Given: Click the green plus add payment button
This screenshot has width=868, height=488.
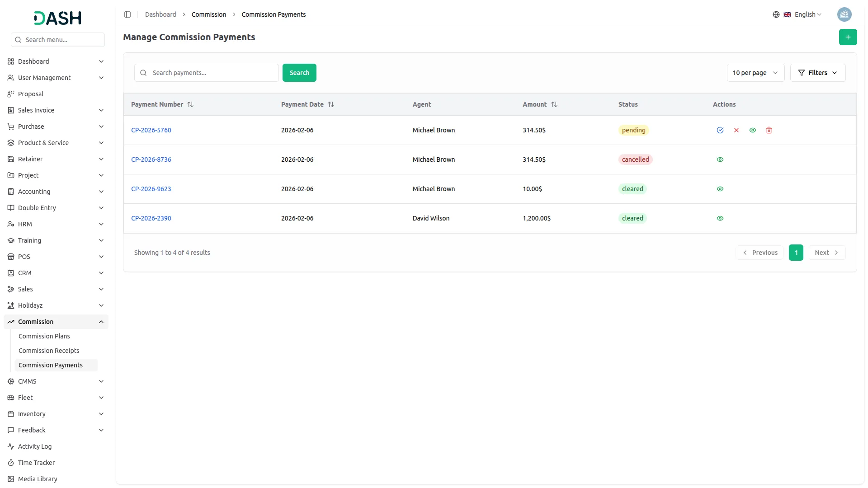Looking at the screenshot, I should tap(848, 37).
